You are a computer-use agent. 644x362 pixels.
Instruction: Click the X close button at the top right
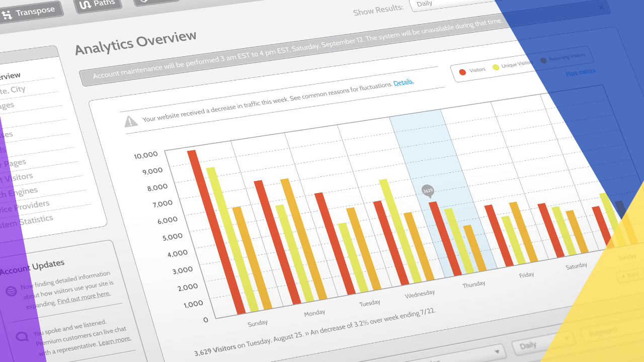601,8
